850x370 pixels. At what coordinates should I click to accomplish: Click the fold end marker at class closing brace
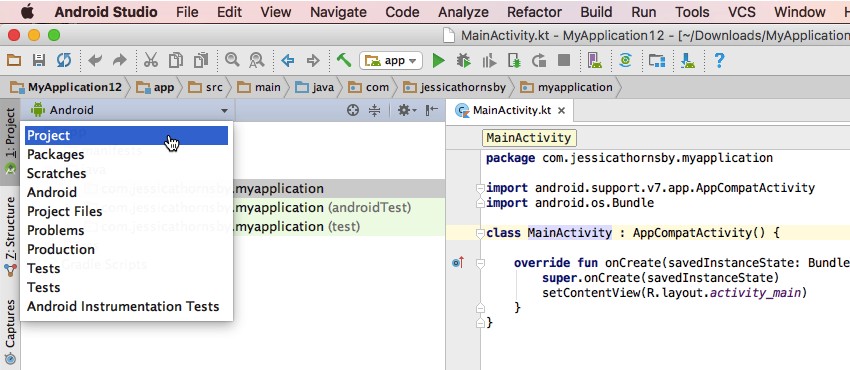point(480,323)
